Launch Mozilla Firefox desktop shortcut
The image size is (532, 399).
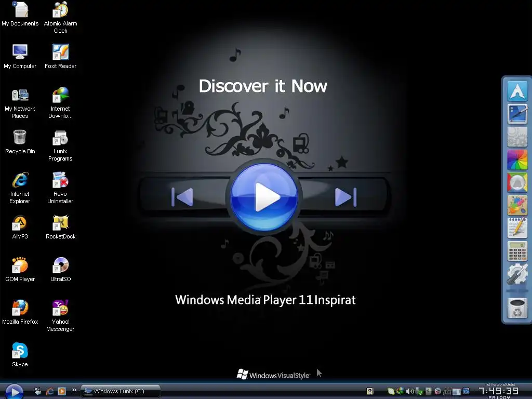pos(20,312)
